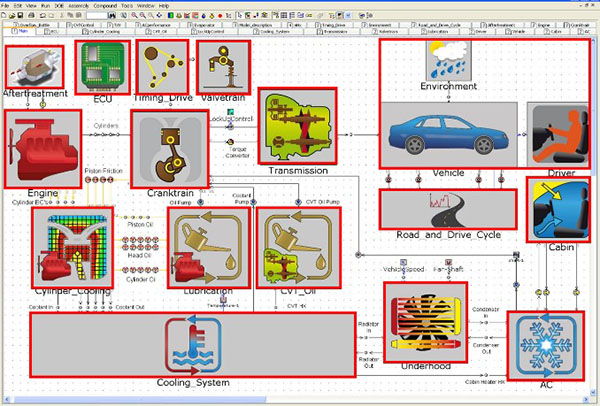Open the Cylinder_Cooling mesh icon
Image resolution: width=600 pixels, height=406 pixels.
(73, 248)
